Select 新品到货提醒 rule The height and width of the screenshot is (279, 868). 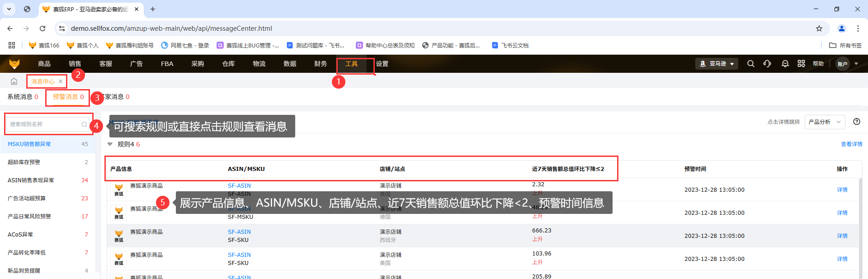47,271
